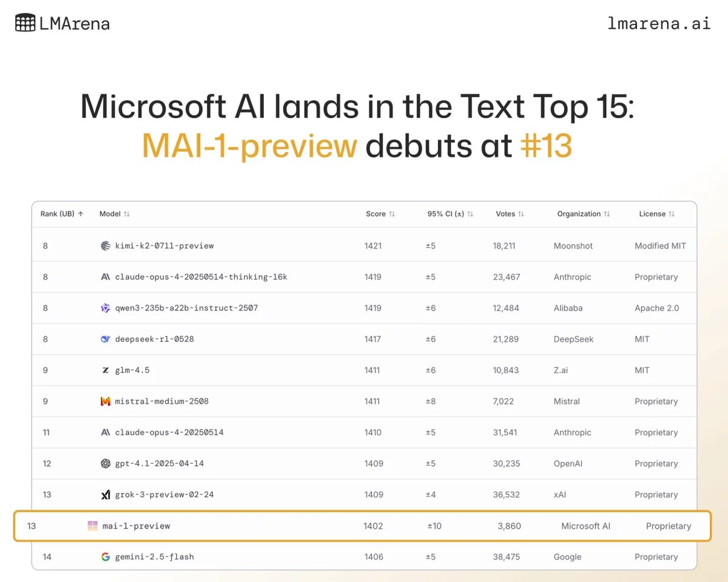The height and width of the screenshot is (582, 728).
Task: Click the xAI icon beside grok-3-preview-02-24
Action: pyautogui.click(x=106, y=495)
